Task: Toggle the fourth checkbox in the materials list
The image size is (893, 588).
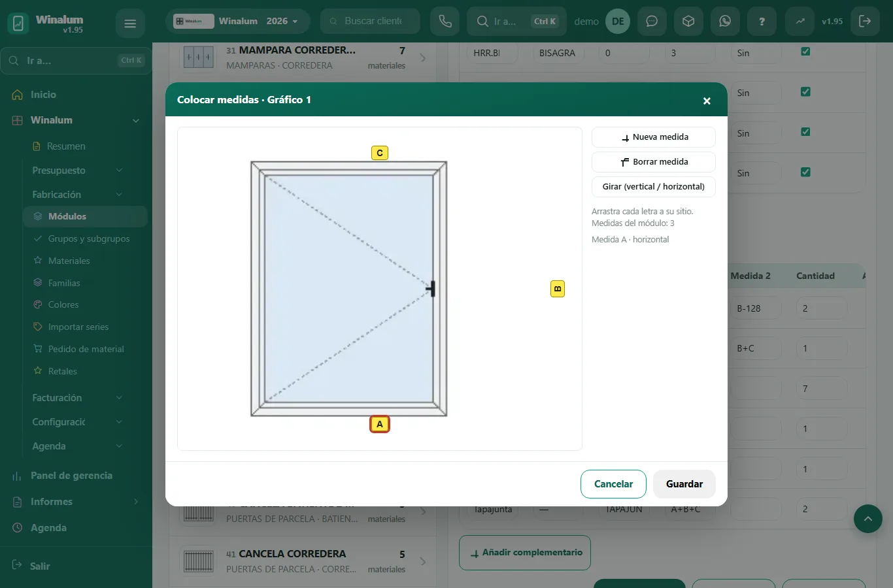Action: (805, 172)
